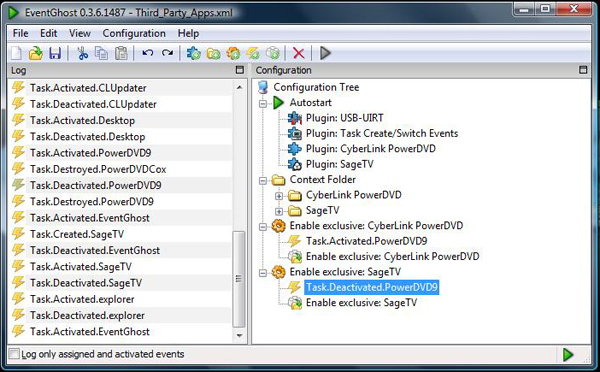Select log entry Task.Destroyed.PowerDVDCox
The height and width of the screenshot is (372, 600).
pyautogui.click(x=98, y=169)
